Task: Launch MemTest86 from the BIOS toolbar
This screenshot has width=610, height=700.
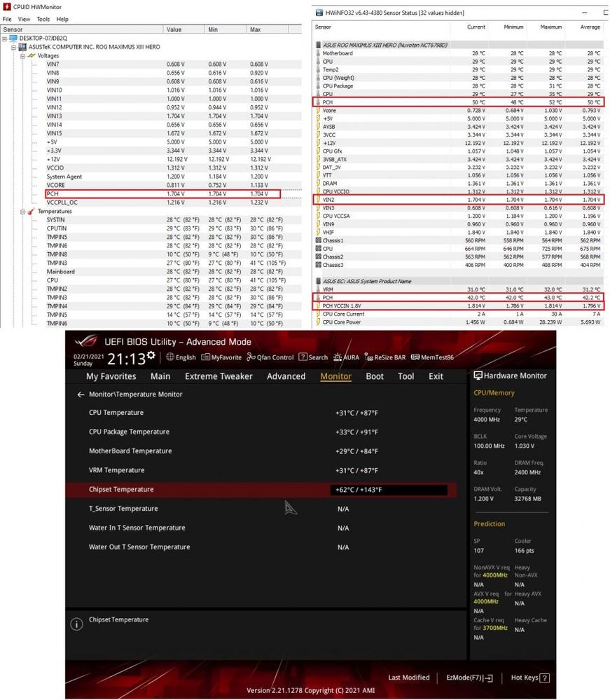Action: (x=432, y=357)
